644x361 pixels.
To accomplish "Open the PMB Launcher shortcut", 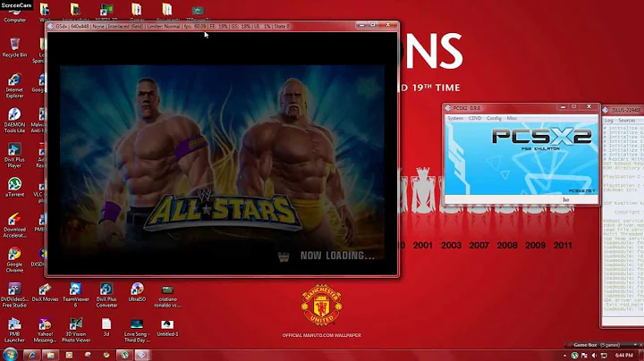I will coord(15,330).
